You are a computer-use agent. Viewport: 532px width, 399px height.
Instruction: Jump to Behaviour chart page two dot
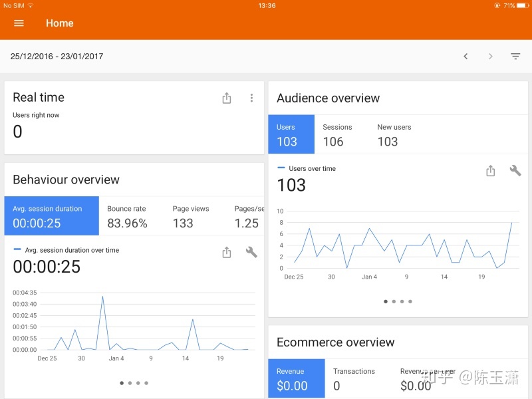tap(130, 383)
